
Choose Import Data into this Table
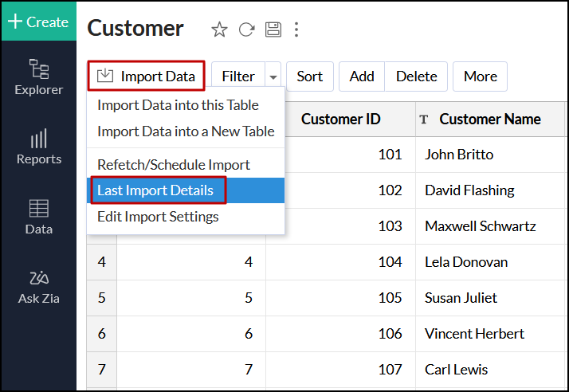coord(178,105)
